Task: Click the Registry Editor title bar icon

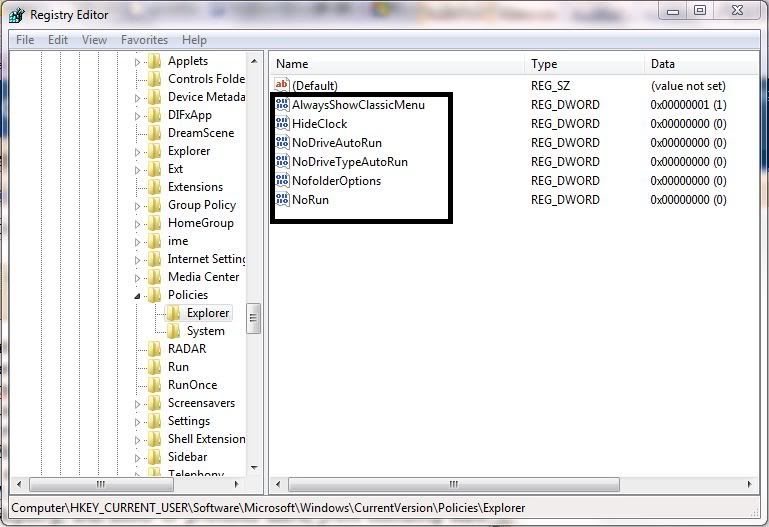Action: [x=17, y=15]
